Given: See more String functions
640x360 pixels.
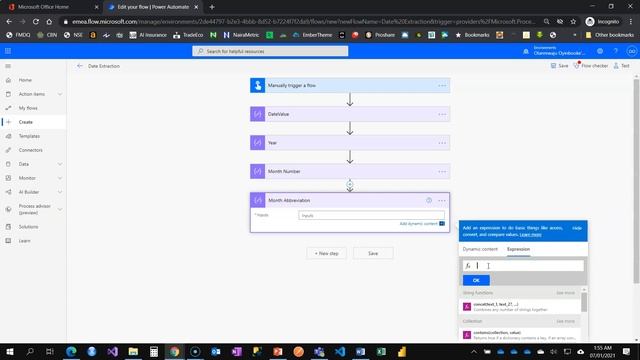Looking at the screenshot, I should 565,293.
